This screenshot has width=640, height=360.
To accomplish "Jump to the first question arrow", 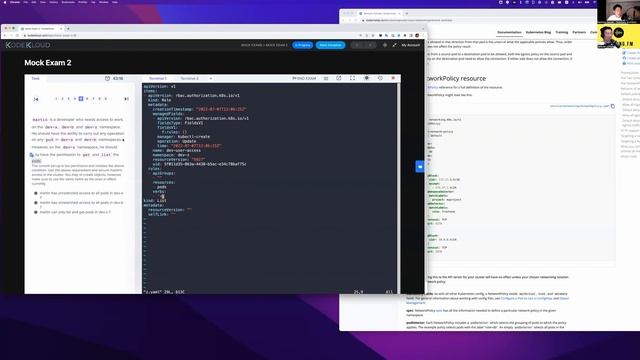I will tap(36, 99).
